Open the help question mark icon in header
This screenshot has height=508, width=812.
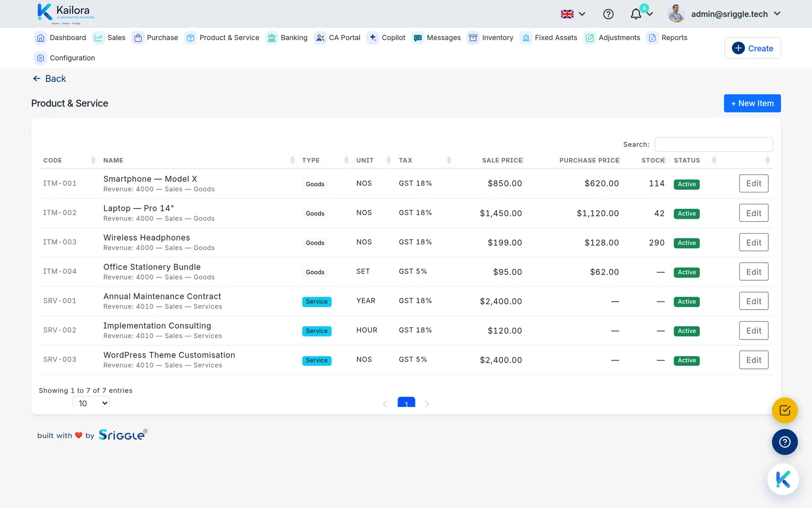coord(608,14)
